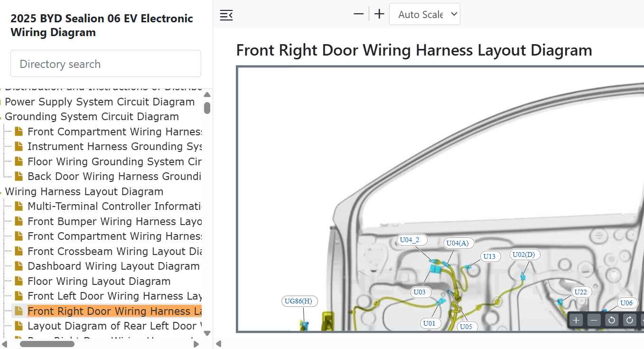
Task: Click the file icon beside Front Bumper Wiring Harness
Action: [19, 221]
